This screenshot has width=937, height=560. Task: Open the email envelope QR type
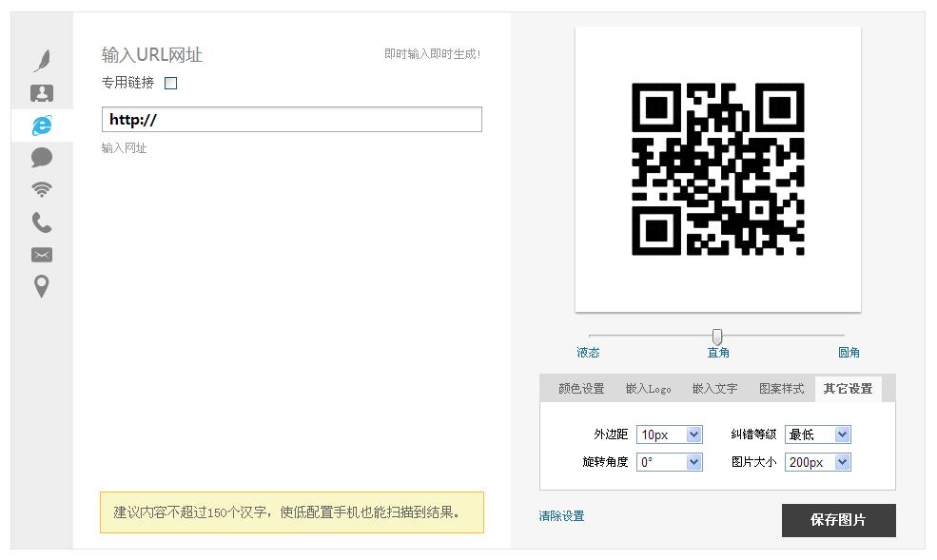[x=42, y=255]
